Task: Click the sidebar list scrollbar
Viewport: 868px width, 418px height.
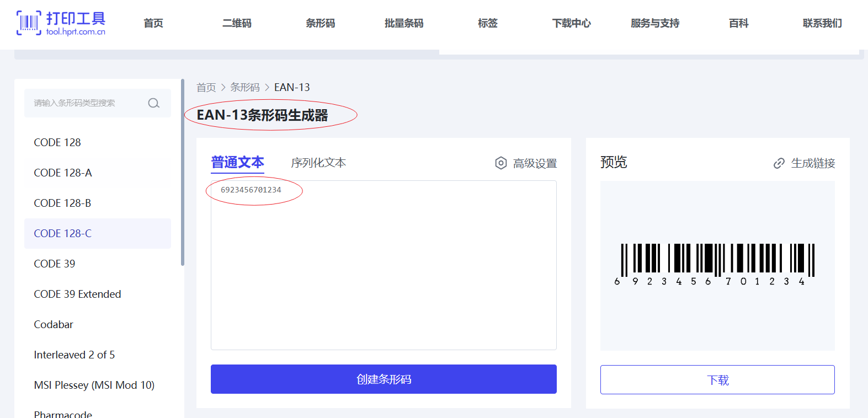Action: [x=183, y=172]
